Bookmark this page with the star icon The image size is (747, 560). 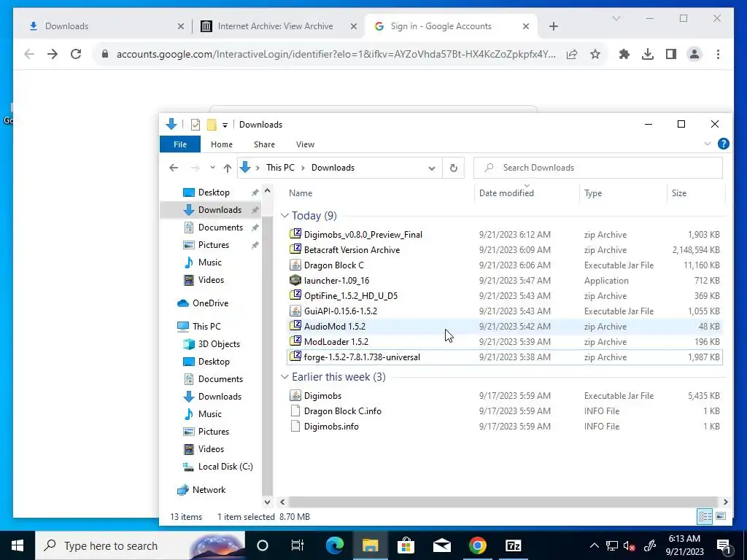595,54
